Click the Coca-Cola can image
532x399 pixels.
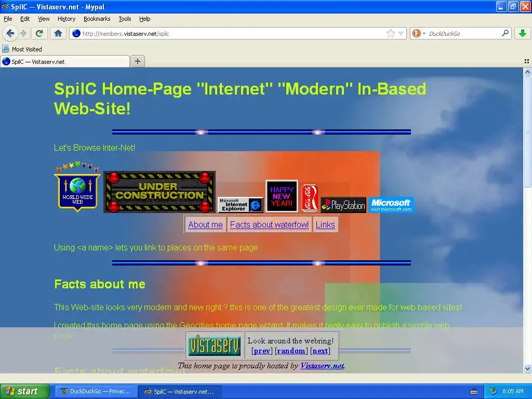310,198
